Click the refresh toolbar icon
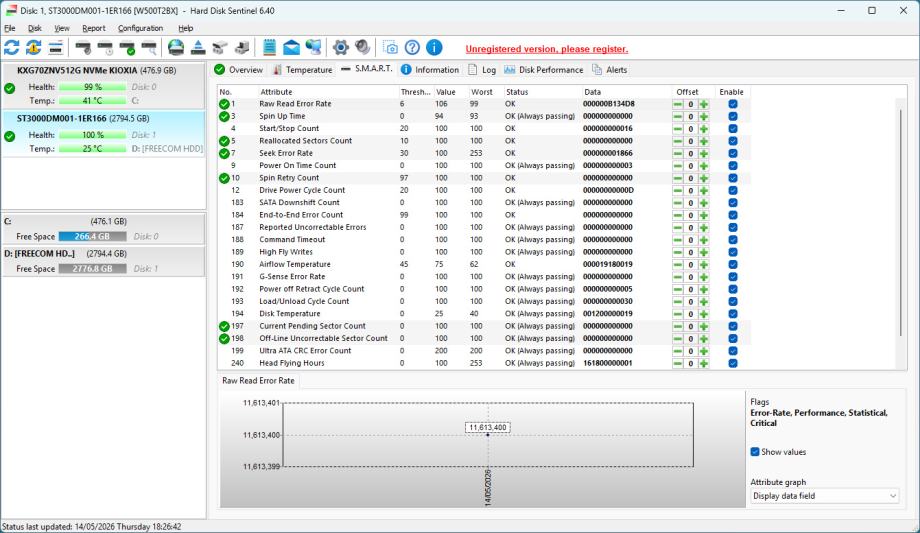Screen dimensions: 920x533 coord(11,48)
